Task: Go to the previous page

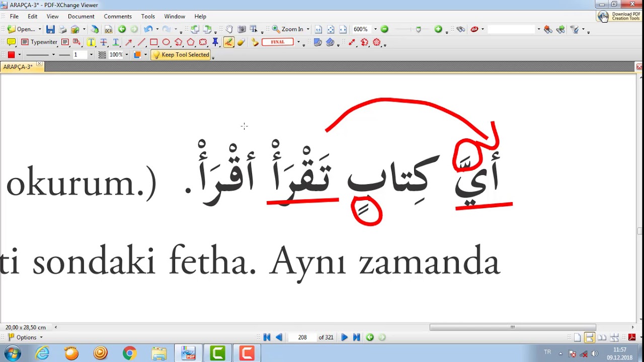Action: click(x=279, y=337)
